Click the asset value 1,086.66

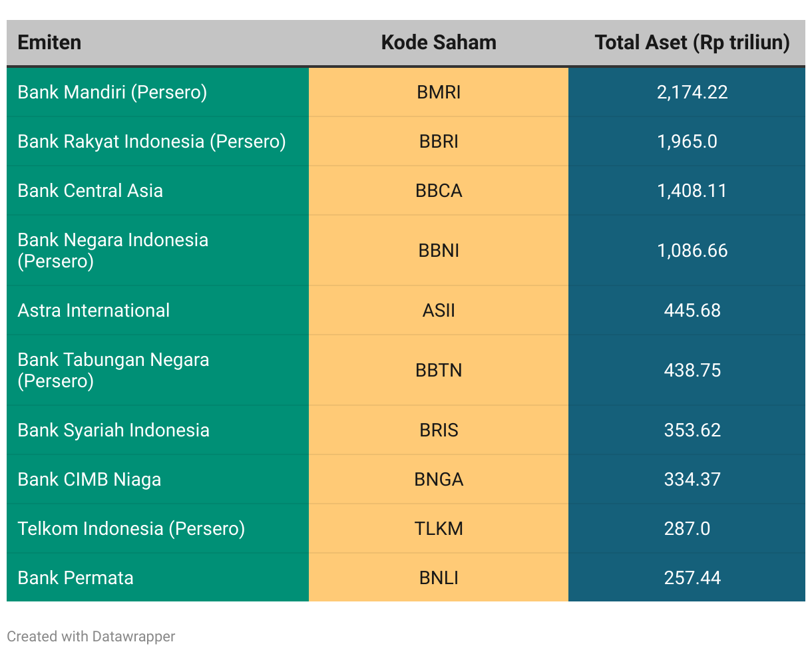point(692,250)
